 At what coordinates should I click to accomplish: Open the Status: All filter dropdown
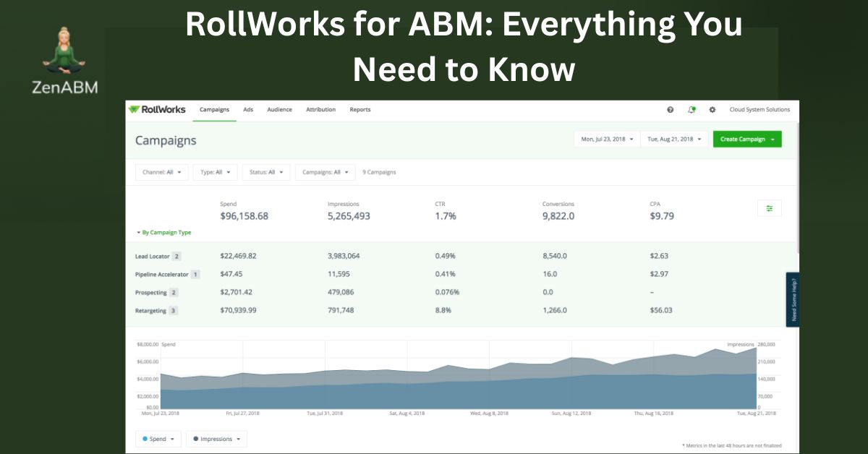tap(266, 172)
